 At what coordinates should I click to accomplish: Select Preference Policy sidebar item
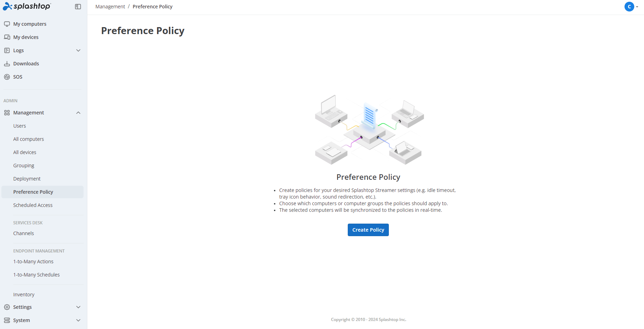tap(42, 192)
